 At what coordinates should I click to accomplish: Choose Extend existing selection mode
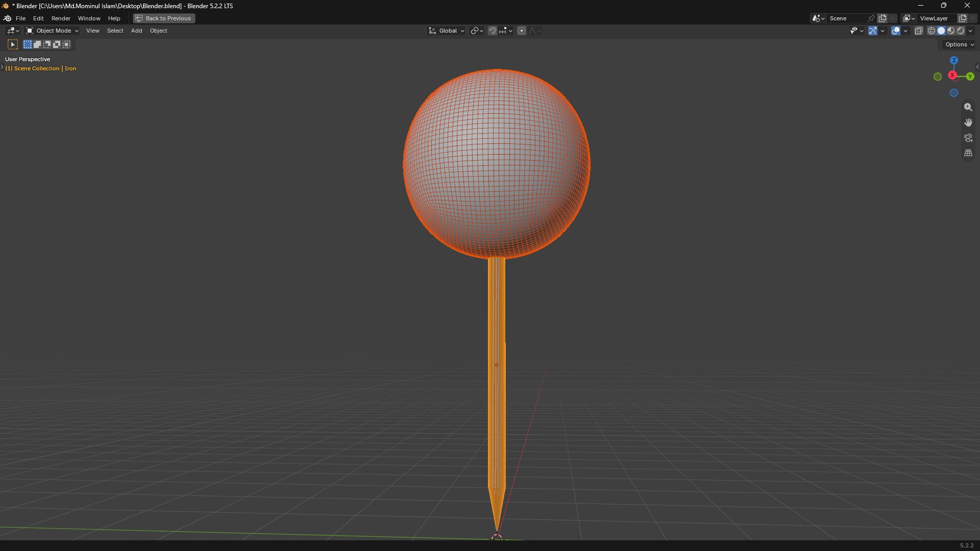click(37, 44)
